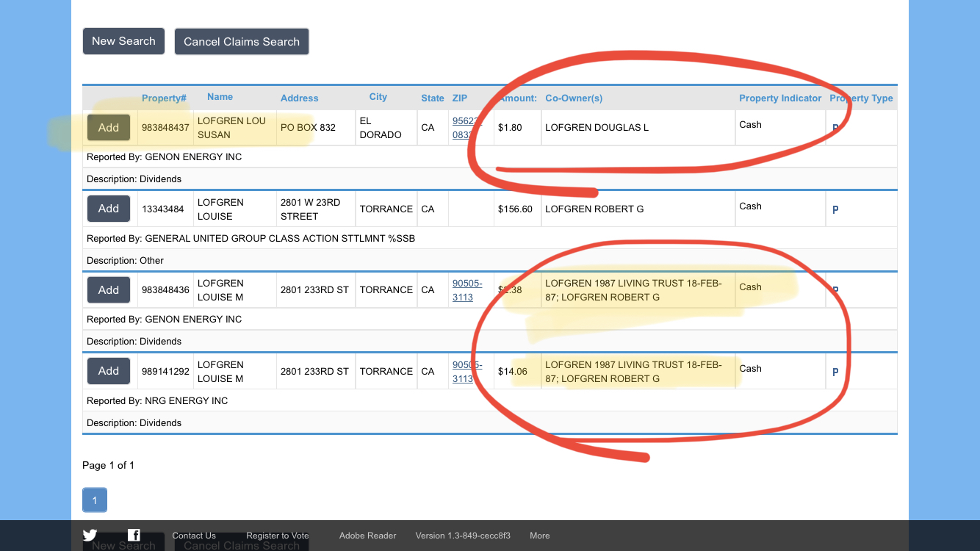Click Cancel Claims Search button at top
Viewport: 980px width, 551px height.
[242, 42]
